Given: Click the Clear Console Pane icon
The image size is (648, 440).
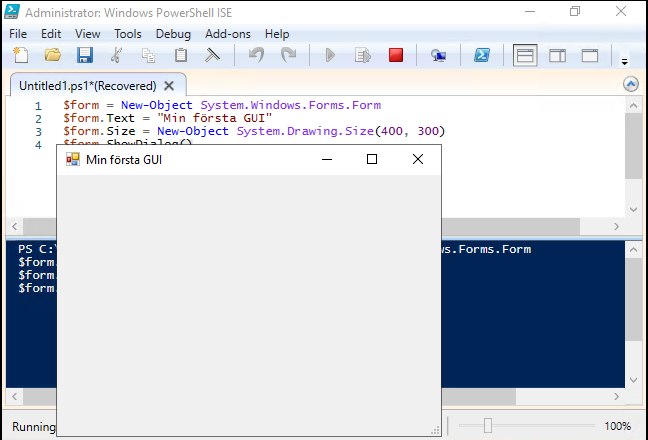Looking at the screenshot, I should [212, 56].
